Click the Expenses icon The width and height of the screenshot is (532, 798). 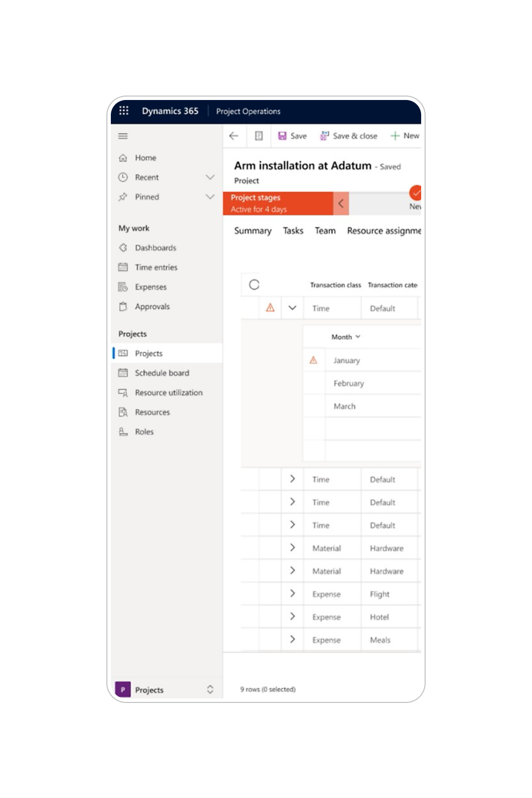click(123, 287)
